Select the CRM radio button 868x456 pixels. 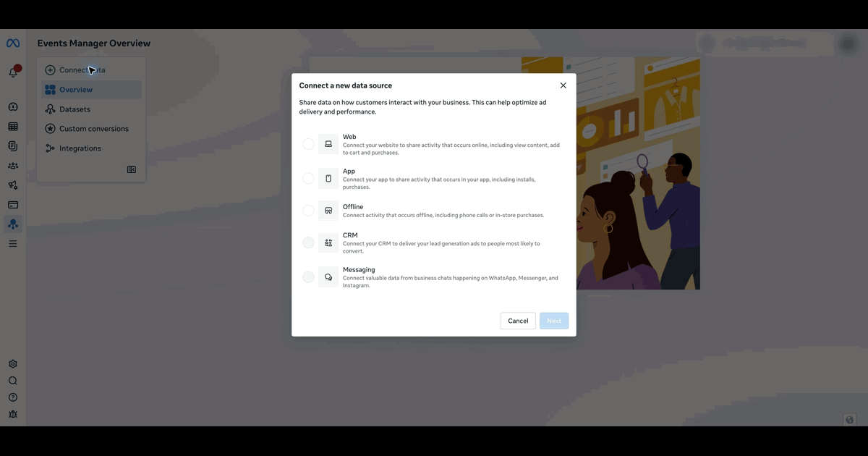pos(308,242)
